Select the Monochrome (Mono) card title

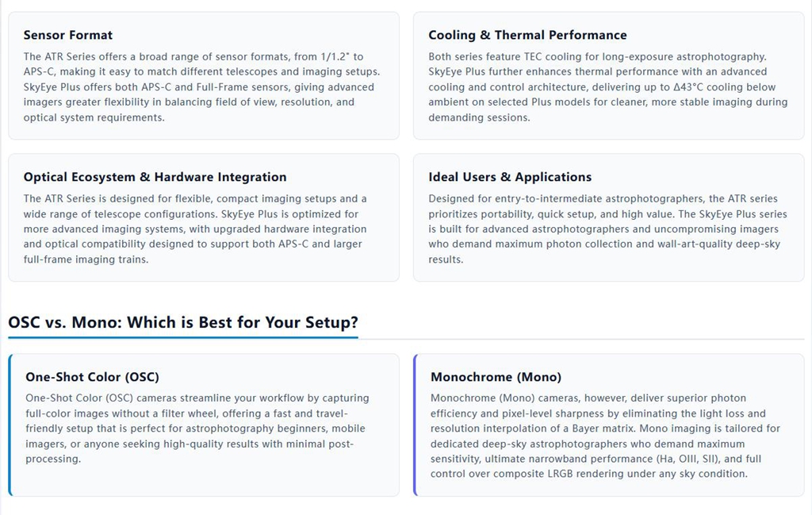coord(496,377)
